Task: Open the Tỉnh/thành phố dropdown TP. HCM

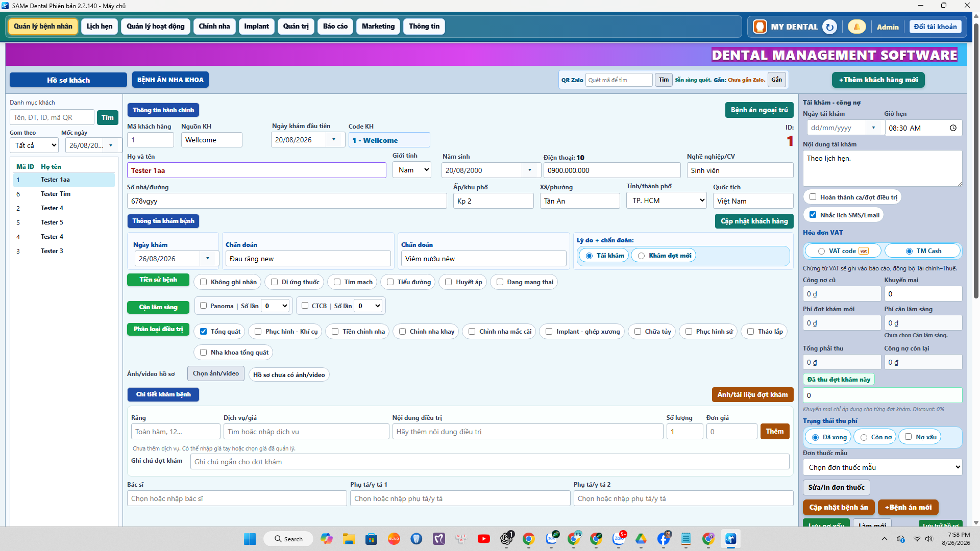Action: pos(667,201)
